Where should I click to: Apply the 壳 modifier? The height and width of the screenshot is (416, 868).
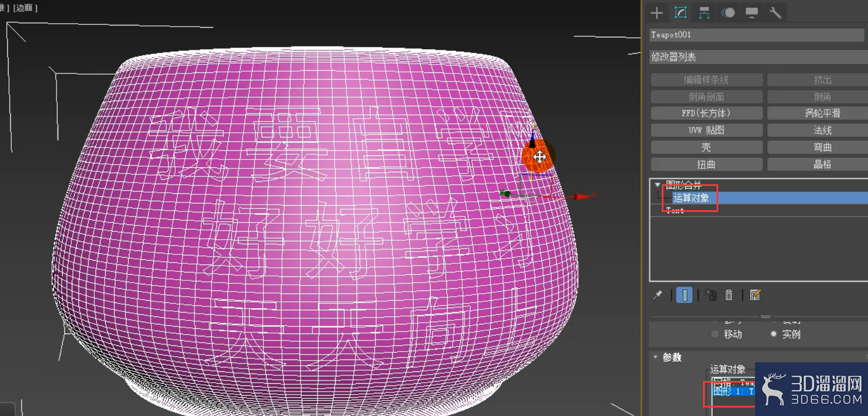(x=706, y=147)
